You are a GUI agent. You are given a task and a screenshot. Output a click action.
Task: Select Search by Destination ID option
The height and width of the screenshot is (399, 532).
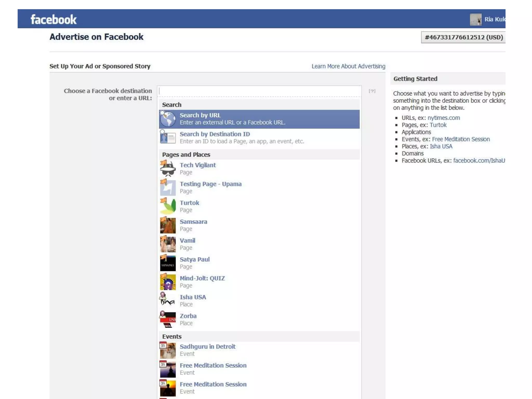[215, 134]
